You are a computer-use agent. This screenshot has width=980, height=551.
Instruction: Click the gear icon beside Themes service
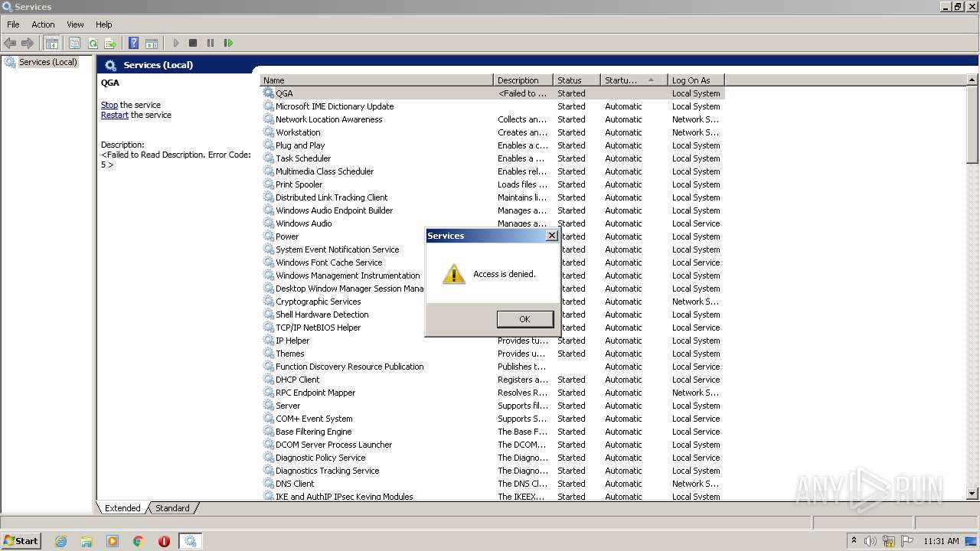click(269, 354)
